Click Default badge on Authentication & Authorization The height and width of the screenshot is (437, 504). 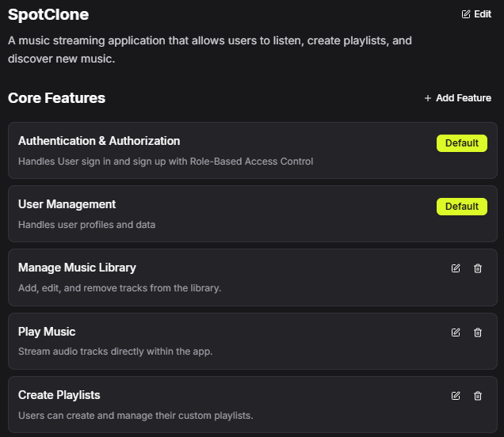click(x=461, y=143)
